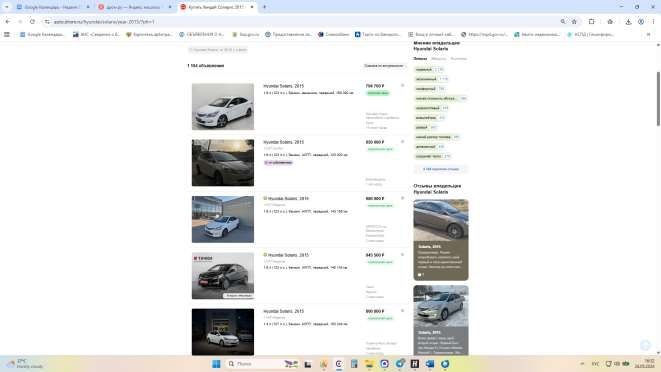Select the Плюсы tab in owner opinions
The height and width of the screenshot is (372, 661).
(420, 59)
